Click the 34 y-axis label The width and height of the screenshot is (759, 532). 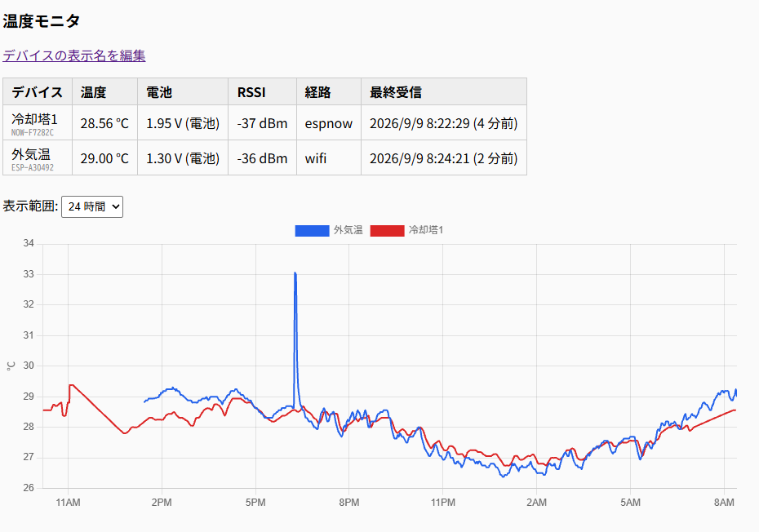(x=29, y=243)
